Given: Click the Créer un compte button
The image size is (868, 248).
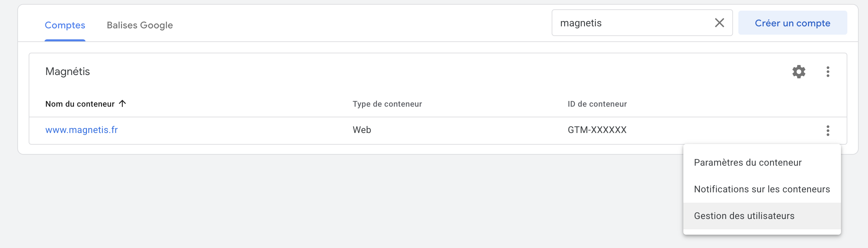Looking at the screenshot, I should (x=792, y=23).
